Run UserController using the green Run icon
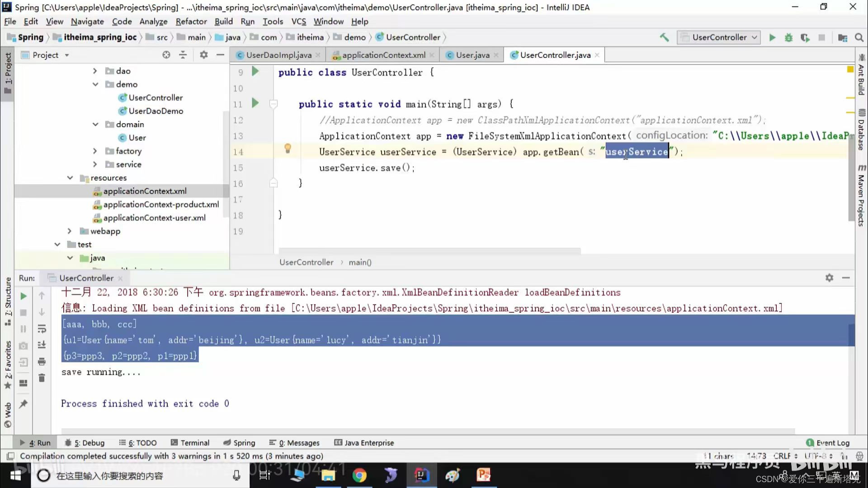This screenshot has height=488, width=868. 772,38
